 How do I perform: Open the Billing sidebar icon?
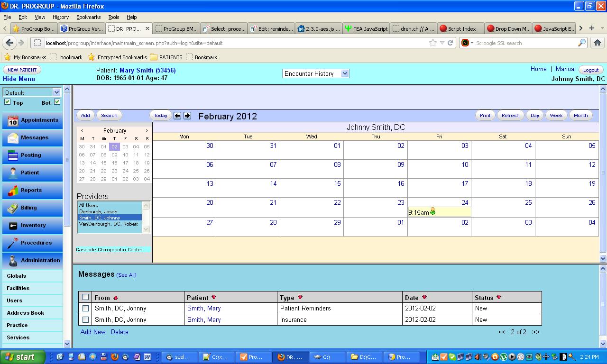point(12,208)
